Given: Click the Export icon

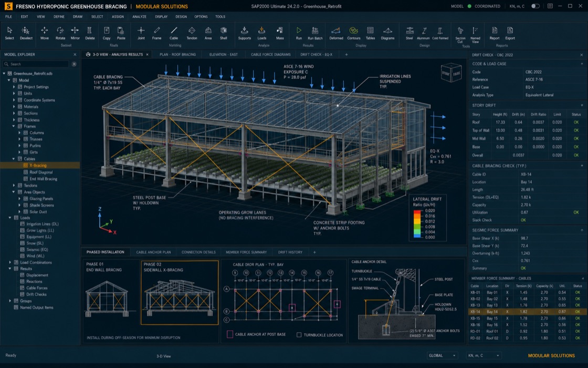Looking at the screenshot, I should pos(510,33).
